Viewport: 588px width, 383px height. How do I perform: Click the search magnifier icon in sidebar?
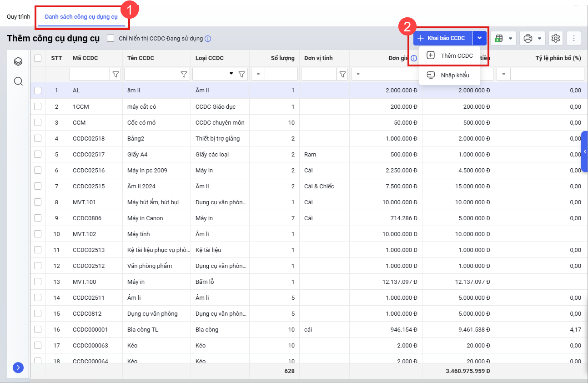click(18, 81)
